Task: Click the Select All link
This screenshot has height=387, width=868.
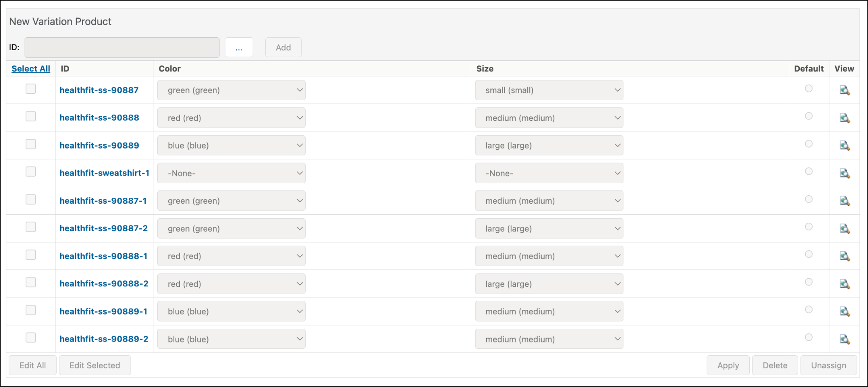Action: [31, 69]
